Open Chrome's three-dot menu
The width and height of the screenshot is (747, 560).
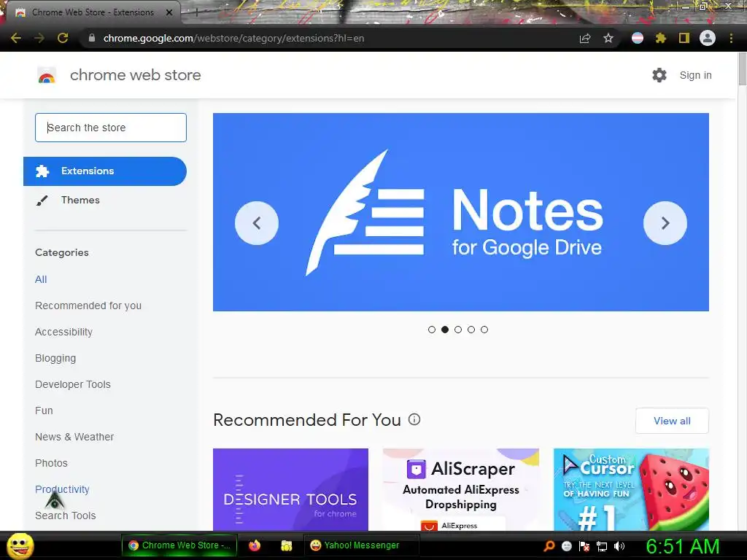(x=731, y=38)
